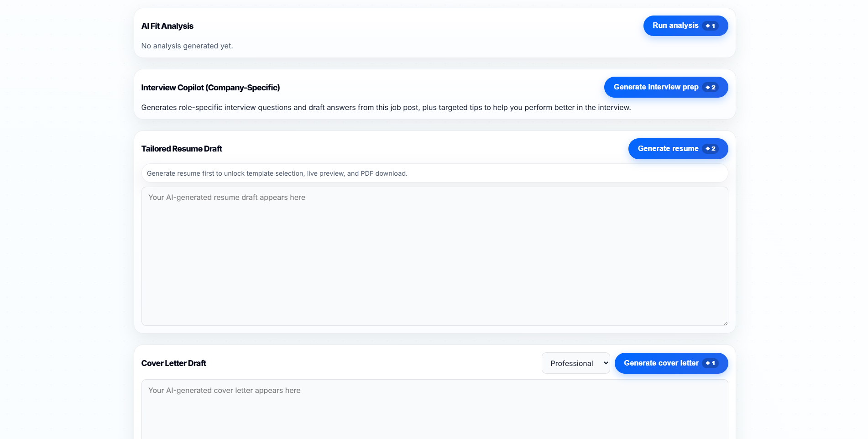Click Generate interview prep button
This screenshot has height=439, width=868.
(x=666, y=87)
